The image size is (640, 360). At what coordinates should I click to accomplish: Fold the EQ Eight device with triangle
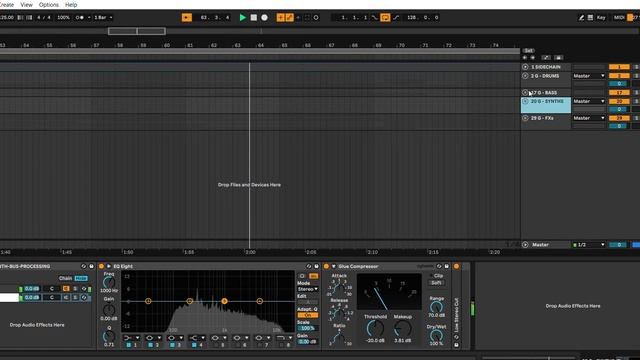tap(109, 266)
